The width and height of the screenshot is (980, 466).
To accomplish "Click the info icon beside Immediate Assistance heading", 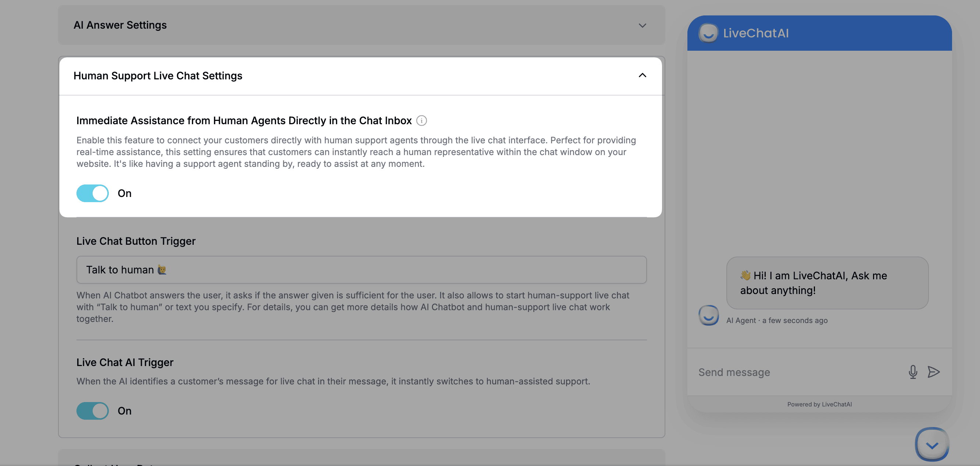I will tap(422, 121).
